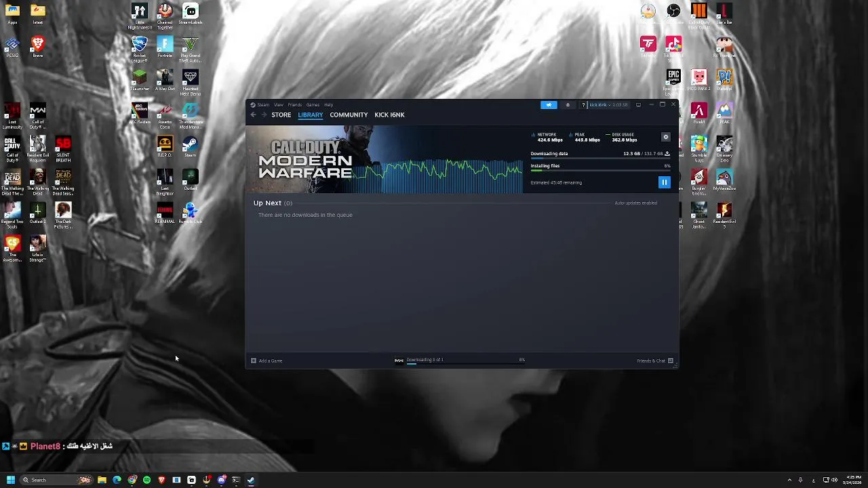Viewport: 868px width, 488px height.
Task: Open the Stumble Guys desktop shortcut
Action: [x=699, y=150]
